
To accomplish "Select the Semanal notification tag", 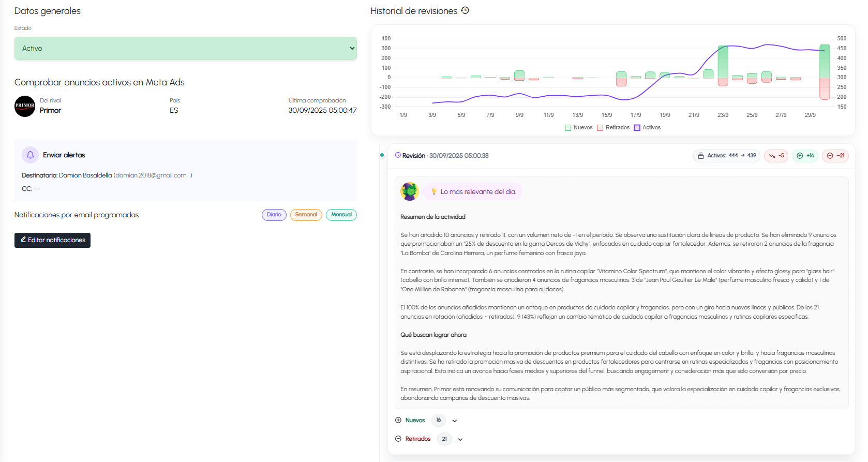I will pos(306,215).
